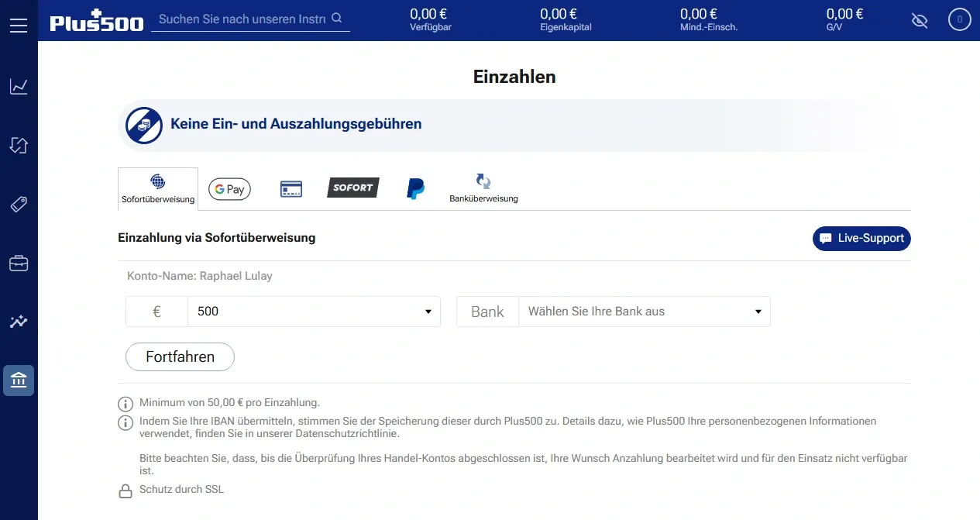Open the insights trend sidebar icon

pos(19,322)
